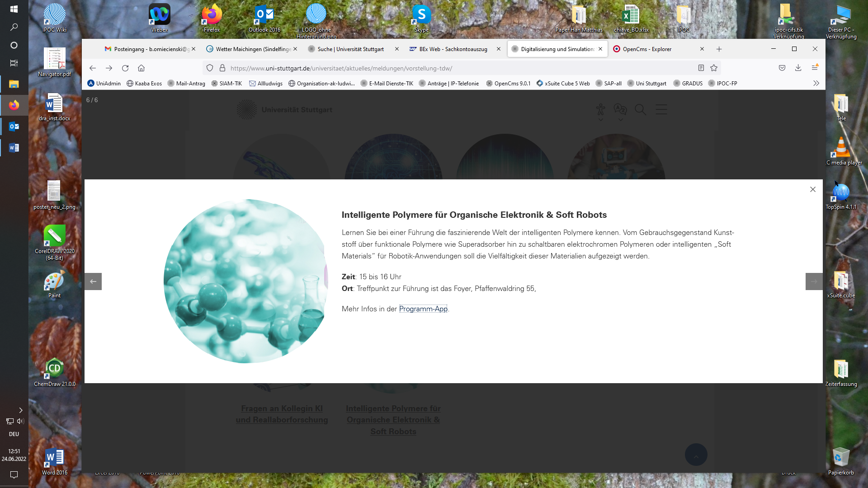868x488 pixels.
Task: Select chiave_BO.xlsx desktop file
Action: 631,18
